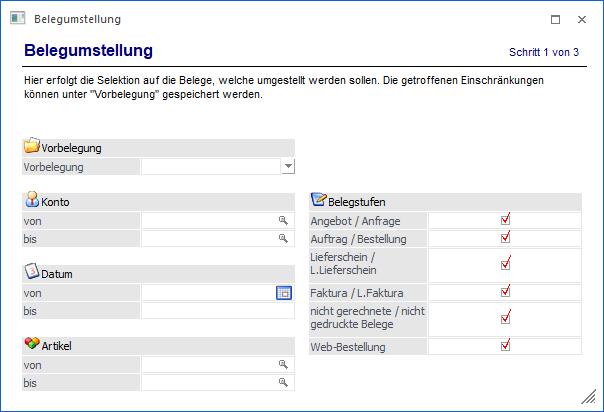
Task: Click the Konto 'bis' search magnifier icon
Action: (x=283, y=239)
